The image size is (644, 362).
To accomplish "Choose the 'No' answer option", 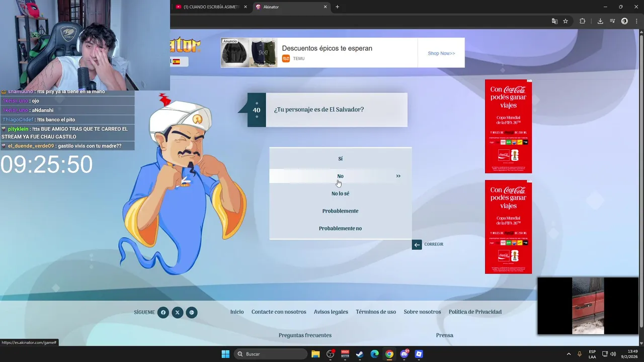I will 340,176.
